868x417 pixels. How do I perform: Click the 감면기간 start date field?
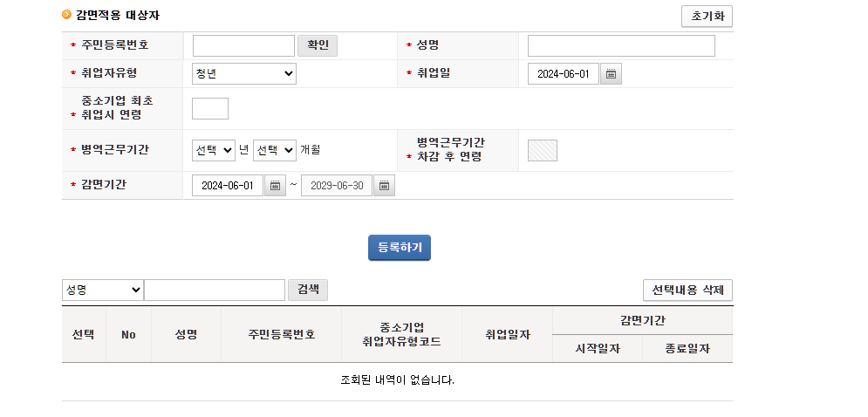(228, 186)
